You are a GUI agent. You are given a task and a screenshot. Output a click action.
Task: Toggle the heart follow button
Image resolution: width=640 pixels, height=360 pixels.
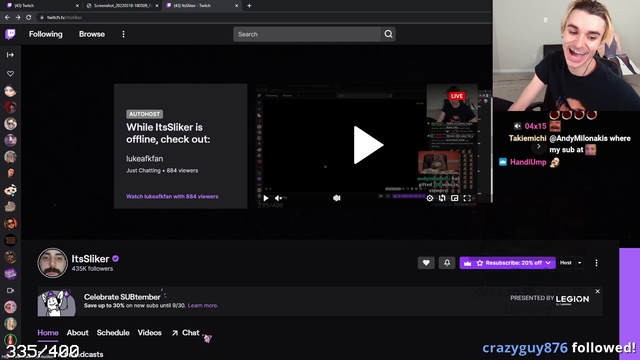(426, 263)
